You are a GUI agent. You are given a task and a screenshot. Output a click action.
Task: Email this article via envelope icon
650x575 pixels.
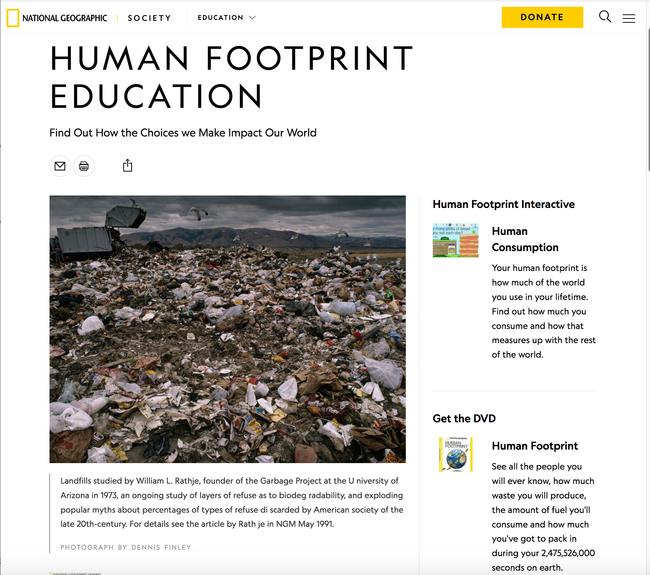(x=60, y=166)
